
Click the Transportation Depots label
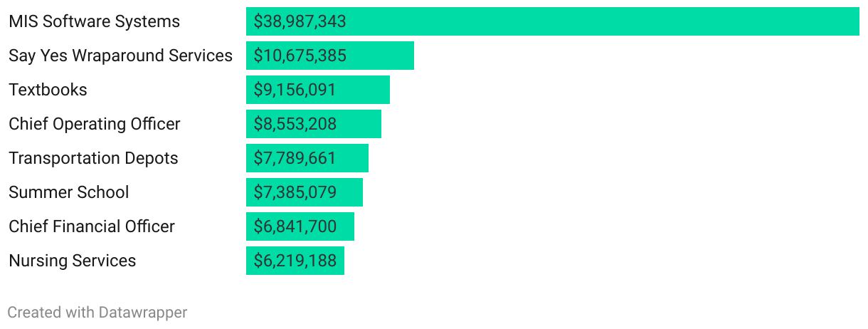tap(93, 158)
